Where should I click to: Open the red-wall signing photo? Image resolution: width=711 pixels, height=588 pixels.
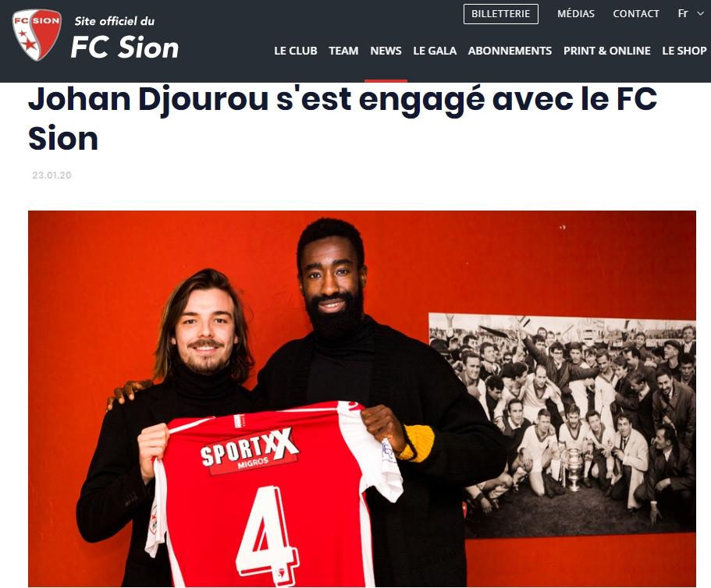coord(362,398)
